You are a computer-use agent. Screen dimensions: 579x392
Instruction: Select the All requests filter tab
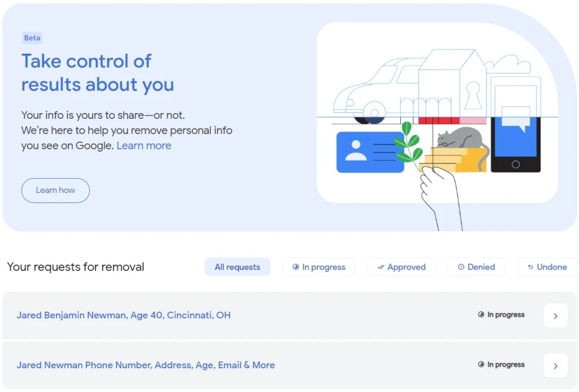tap(237, 267)
